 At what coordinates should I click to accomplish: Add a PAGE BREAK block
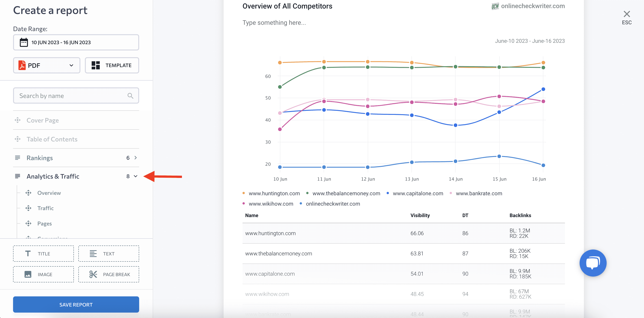[109, 274]
